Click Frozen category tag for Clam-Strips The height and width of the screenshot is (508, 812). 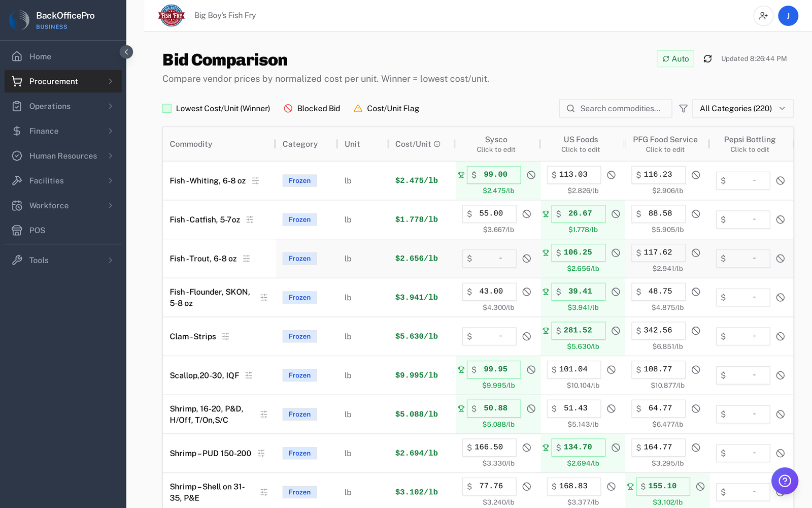(299, 337)
